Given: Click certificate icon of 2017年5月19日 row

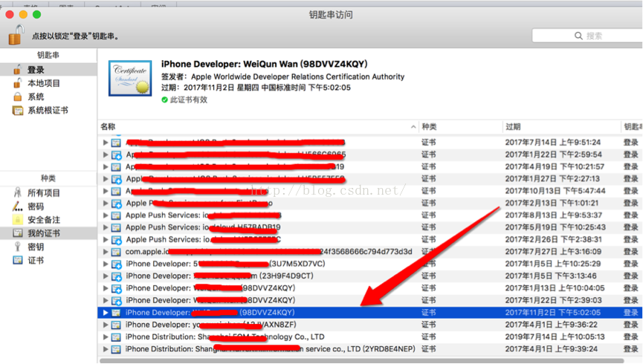Looking at the screenshot, I should pyautogui.click(x=117, y=227).
